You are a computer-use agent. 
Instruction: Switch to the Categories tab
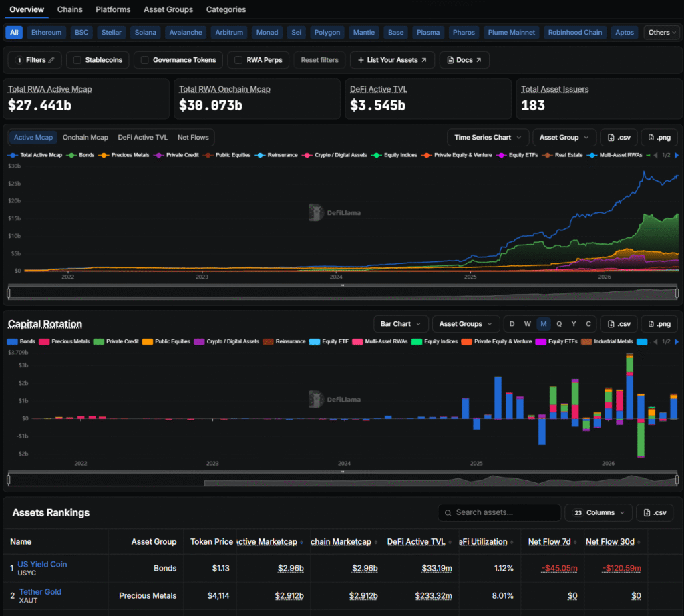(x=226, y=9)
